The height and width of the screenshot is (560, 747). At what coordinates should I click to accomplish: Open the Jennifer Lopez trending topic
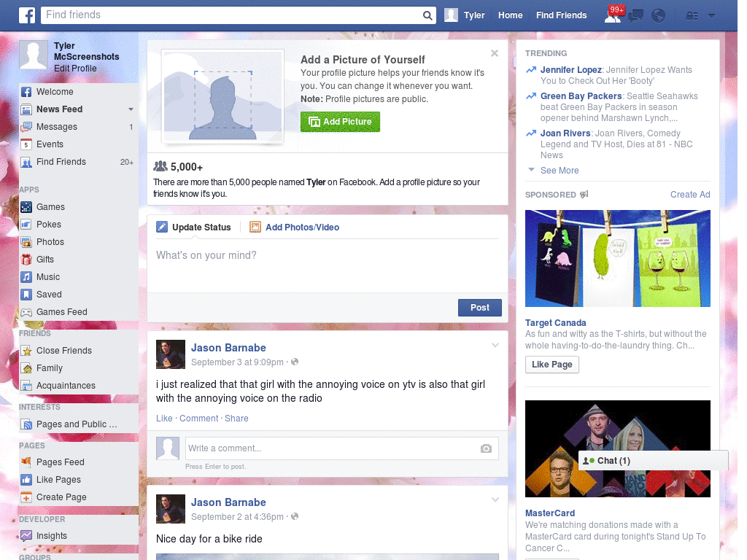570,70
